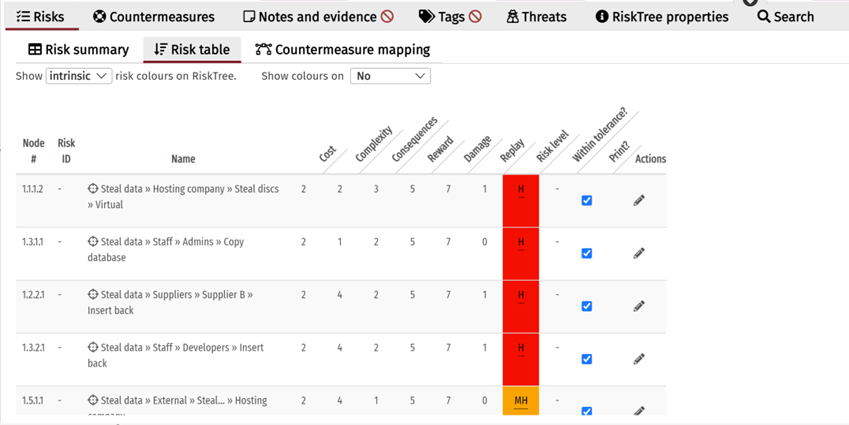The image size is (849, 425).
Task: Click target icon for Developers Insert back row
Action: pos(93,347)
